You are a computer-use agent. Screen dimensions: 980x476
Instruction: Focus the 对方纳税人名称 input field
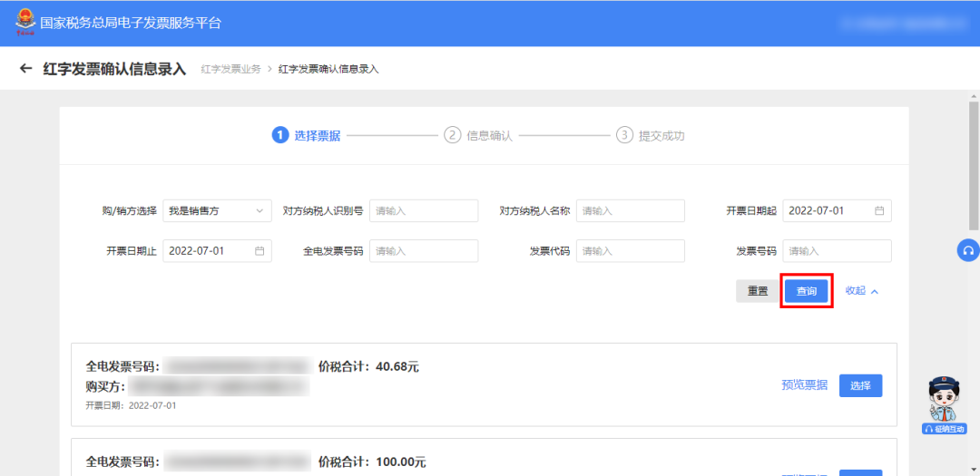(x=630, y=211)
